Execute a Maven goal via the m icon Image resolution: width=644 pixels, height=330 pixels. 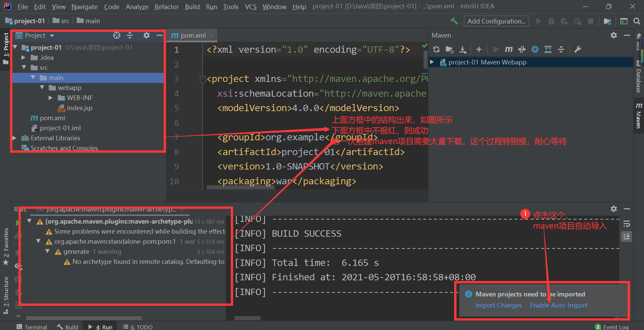pos(509,49)
